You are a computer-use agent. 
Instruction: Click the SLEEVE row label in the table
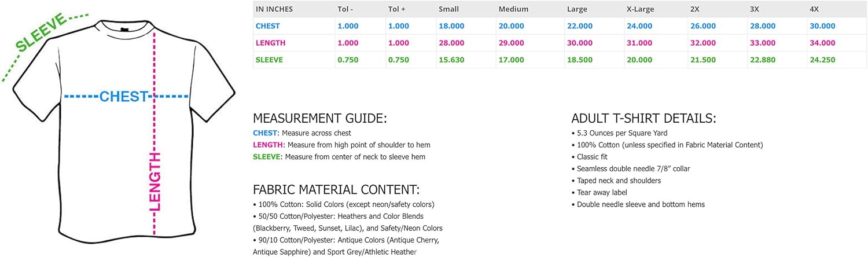(x=269, y=60)
